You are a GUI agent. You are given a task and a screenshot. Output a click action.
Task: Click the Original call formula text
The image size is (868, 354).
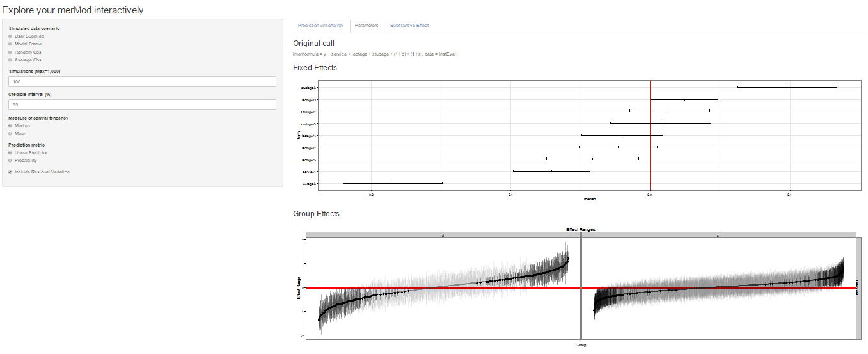(375, 54)
